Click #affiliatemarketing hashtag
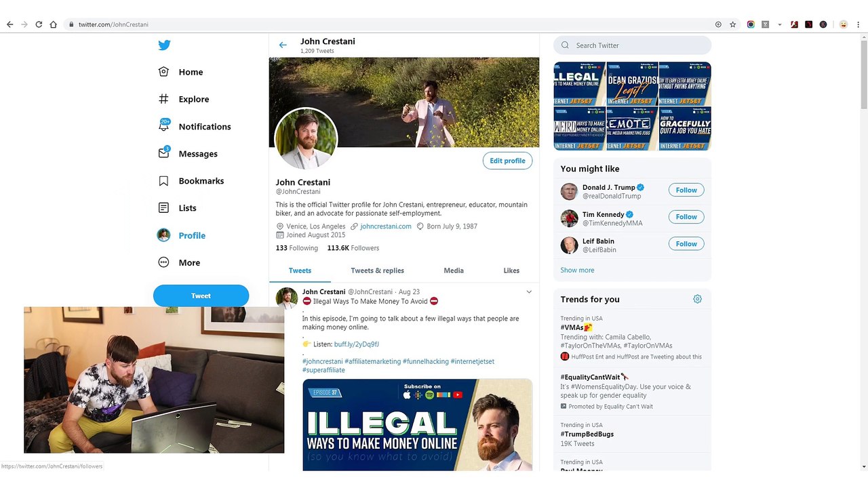Viewport: 868px width, 488px height. [x=372, y=361]
